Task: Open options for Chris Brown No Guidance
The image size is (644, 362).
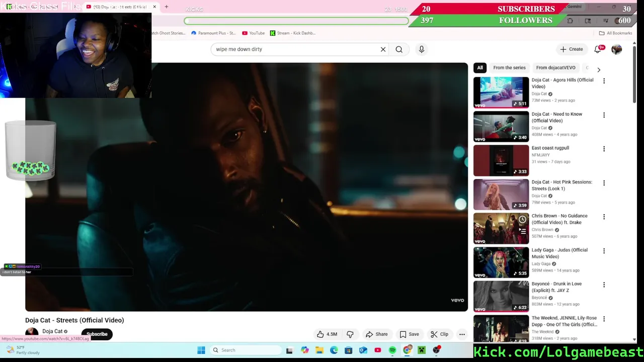Action: point(604,217)
